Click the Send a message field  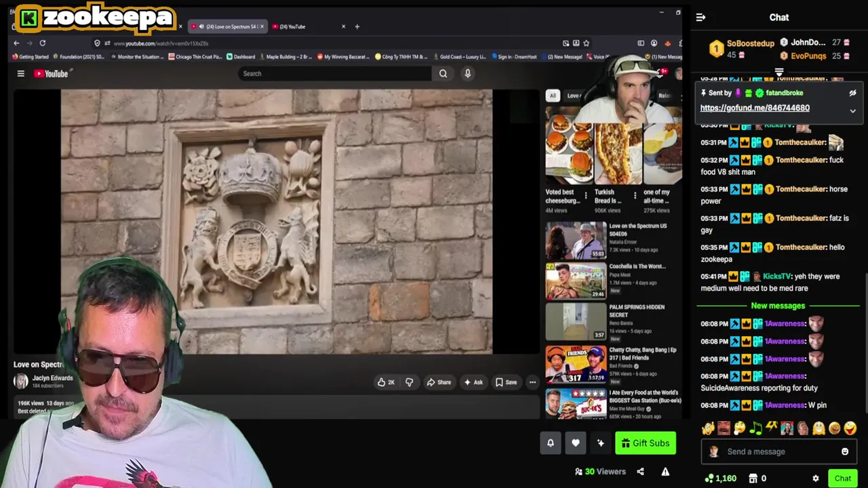coord(778,451)
